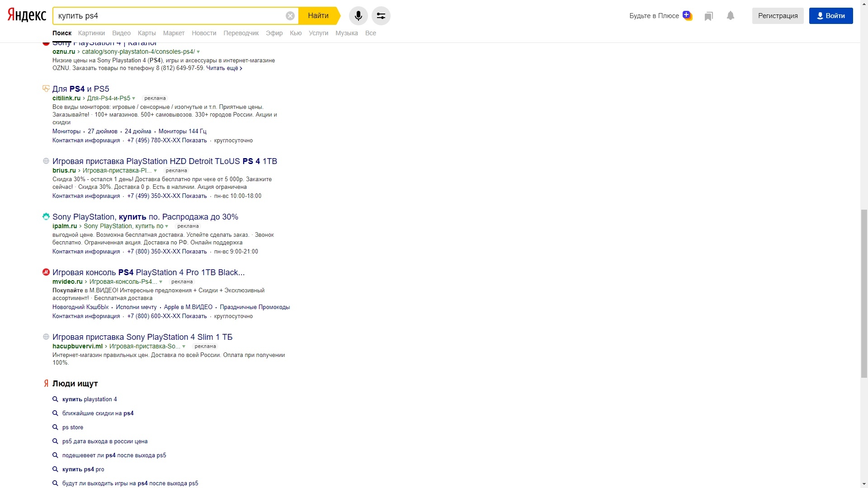Clear the search field with the X icon
Viewport: 868px width, 488px height.
pos(290,16)
